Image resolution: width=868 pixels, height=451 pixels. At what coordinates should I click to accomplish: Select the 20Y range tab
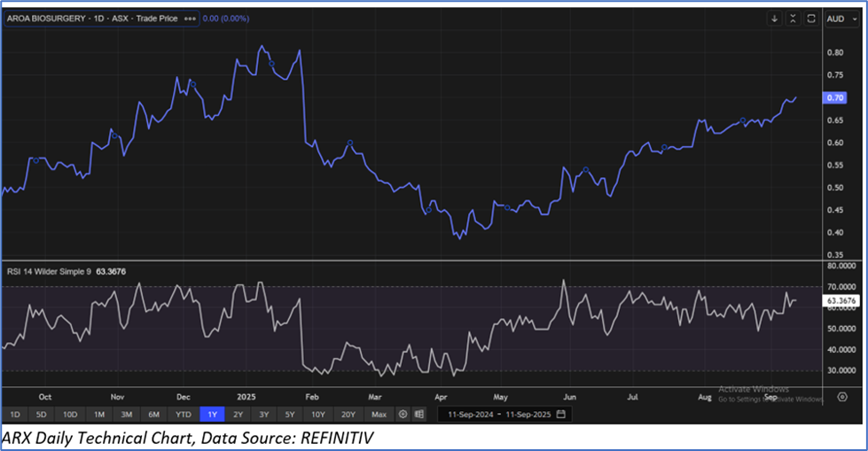(x=348, y=415)
